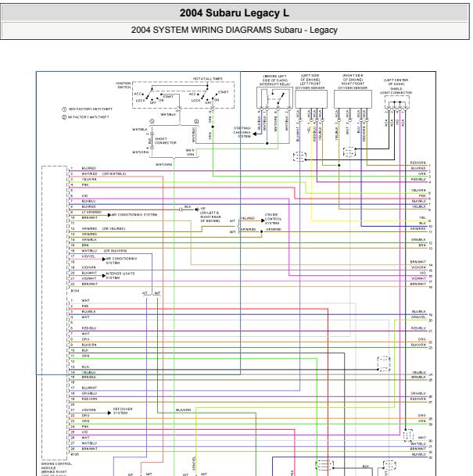This screenshot has width=473, height=476.
Task: Click "AIR CONDITIONING SYSTEM" beside LT GRN/RED wire
Action: (134, 215)
